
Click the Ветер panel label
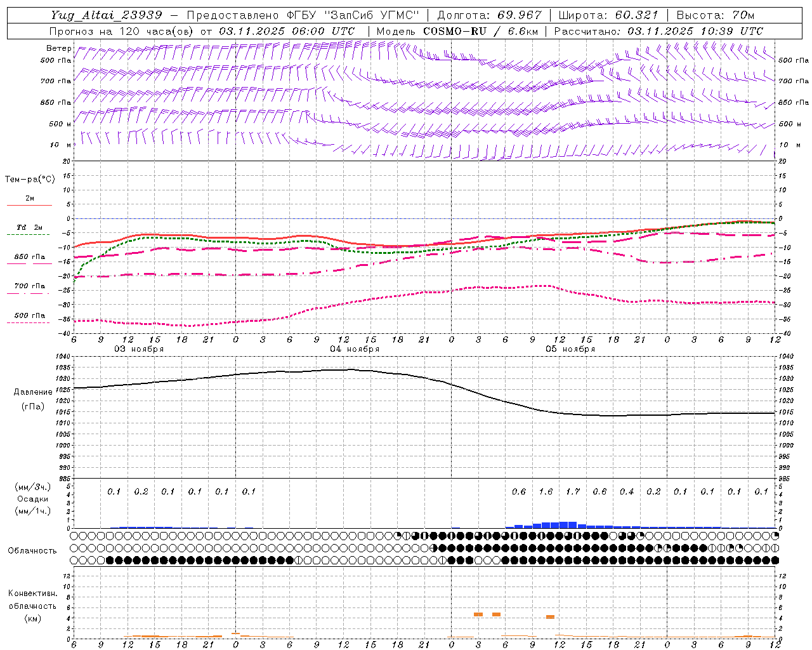[58, 48]
